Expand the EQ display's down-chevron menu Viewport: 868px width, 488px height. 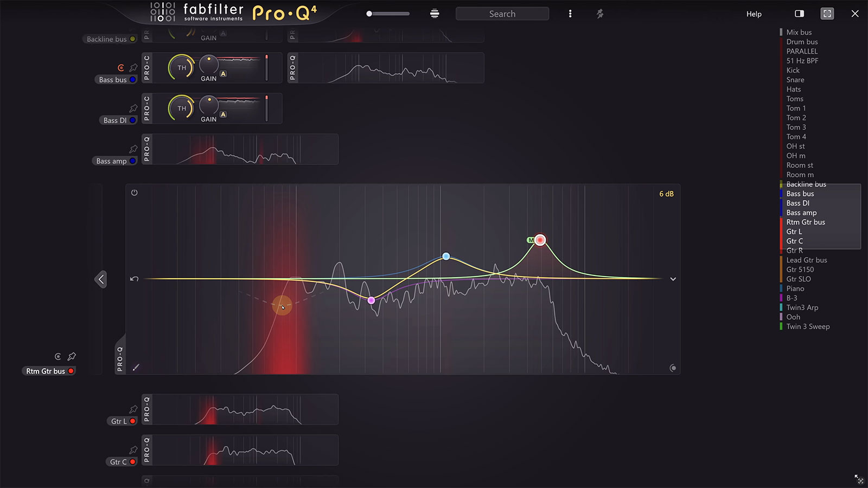pos(673,279)
